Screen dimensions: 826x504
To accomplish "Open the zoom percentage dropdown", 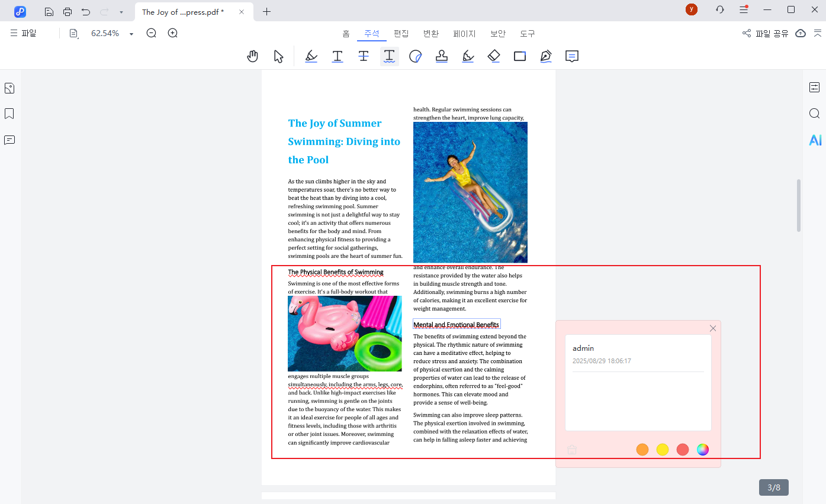I will 131,34.
